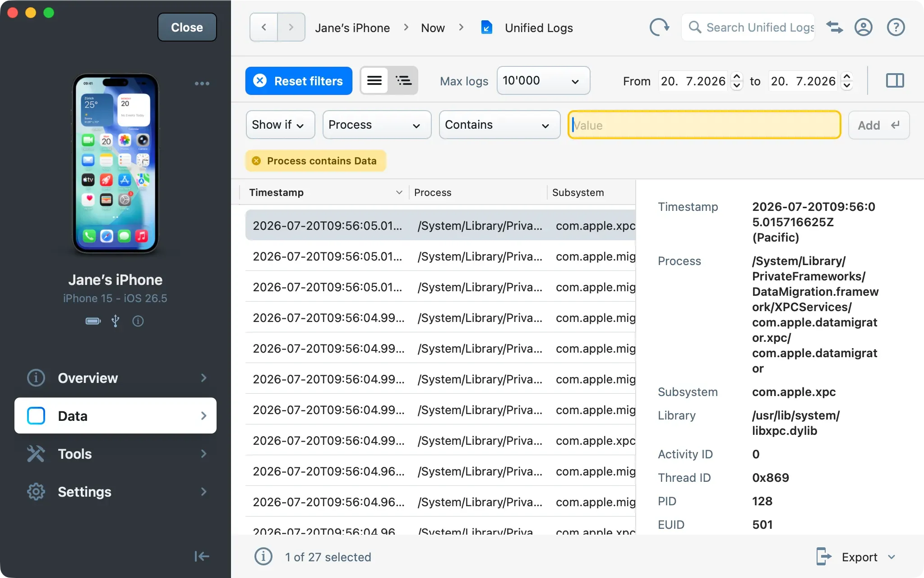Click the filter Value input field
924x578 pixels.
tap(704, 125)
